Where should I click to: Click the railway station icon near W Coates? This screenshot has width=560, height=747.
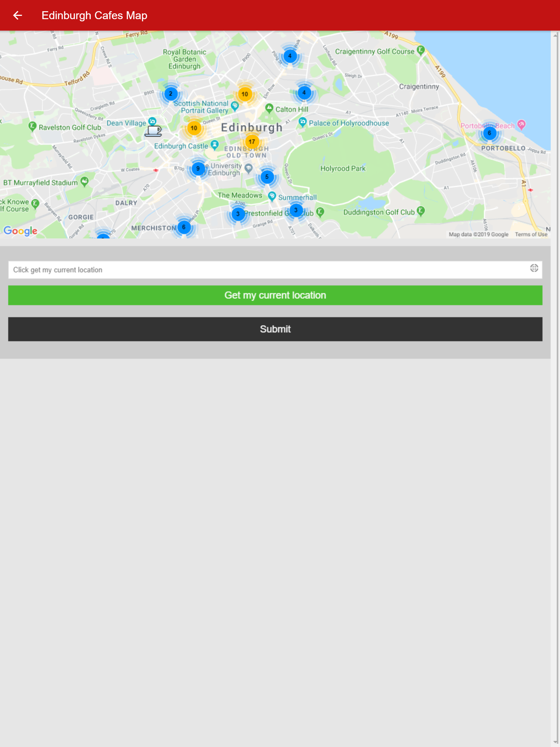tap(156, 170)
